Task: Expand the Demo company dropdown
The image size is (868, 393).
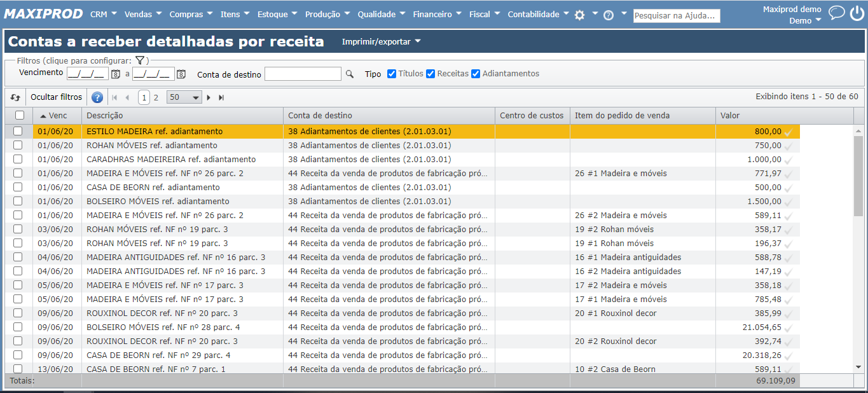Action: coord(805,20)
